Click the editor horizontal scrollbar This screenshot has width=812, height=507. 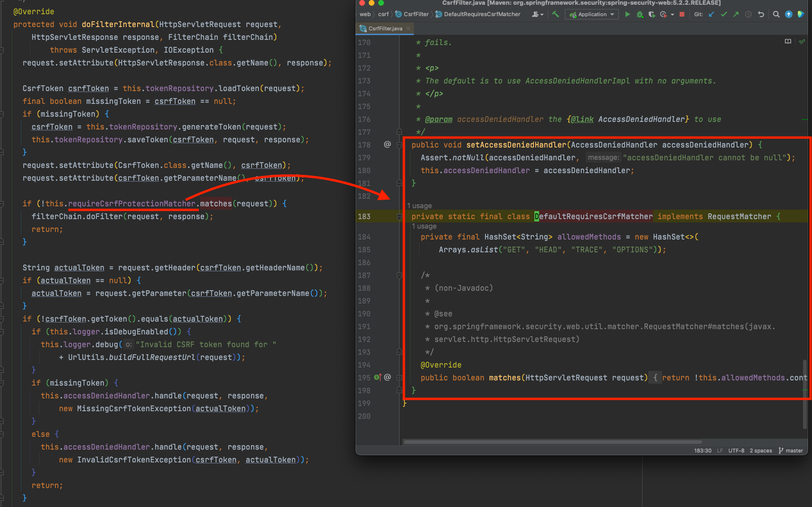552,442
